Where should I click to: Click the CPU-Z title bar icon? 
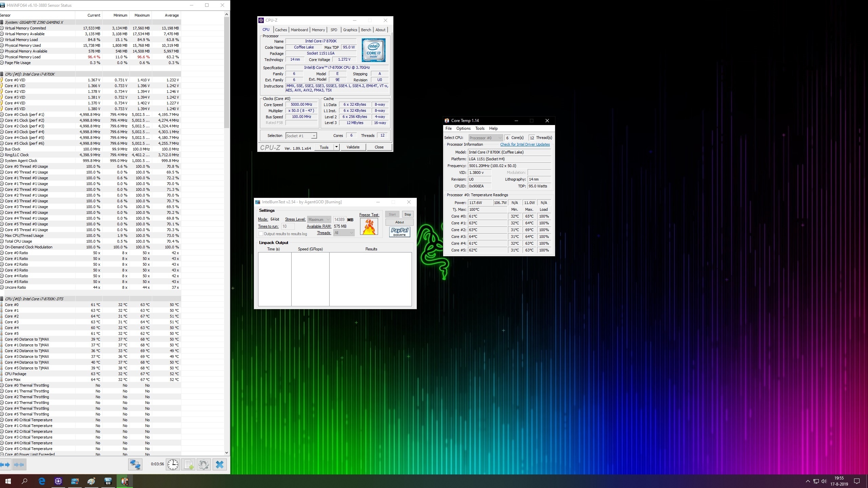pyautogui.click(x=261, y=20)
